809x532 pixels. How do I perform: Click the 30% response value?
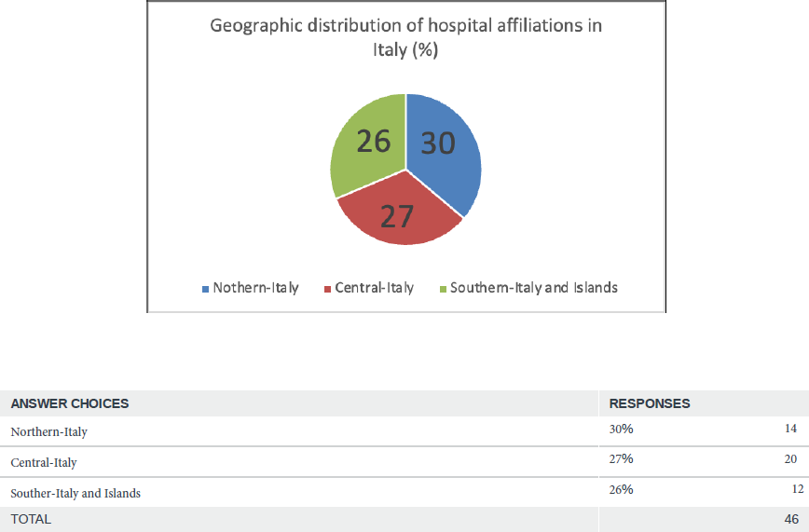pyautogui.click(x=622, y=430)
